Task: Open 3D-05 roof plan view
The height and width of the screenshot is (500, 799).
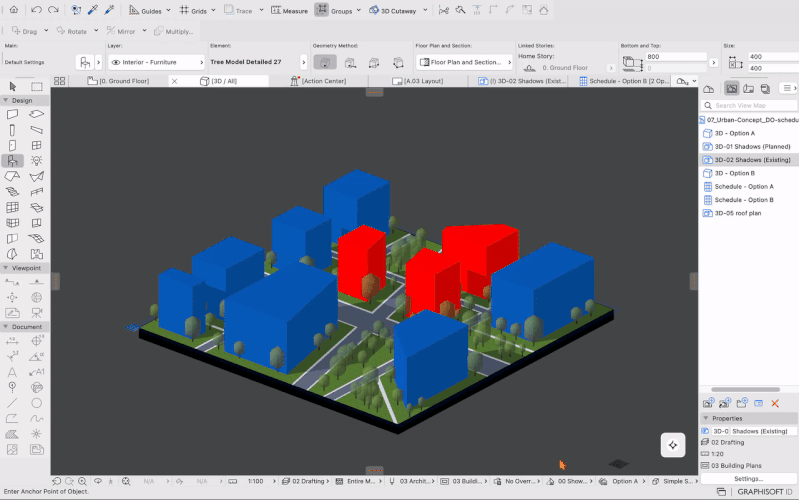Action: click(737, 213)
